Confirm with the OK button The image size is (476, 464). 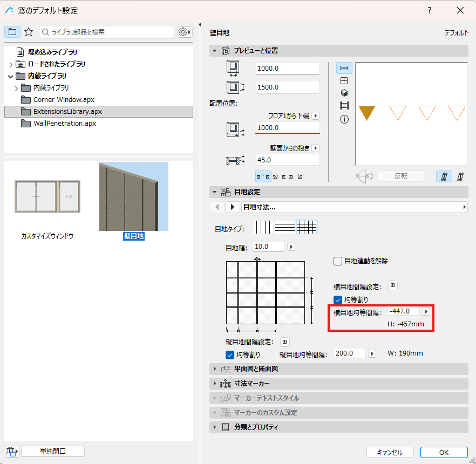point(444,453)
